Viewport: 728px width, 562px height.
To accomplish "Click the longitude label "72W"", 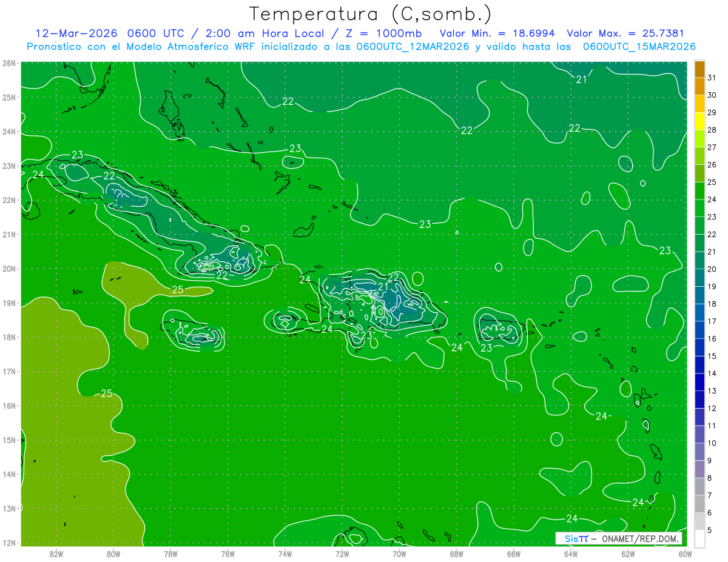I will [x=342, y=554].
